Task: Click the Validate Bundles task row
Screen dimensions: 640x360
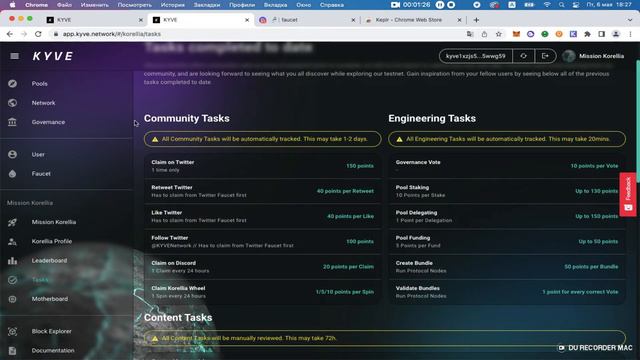Action: click(507, 292)
